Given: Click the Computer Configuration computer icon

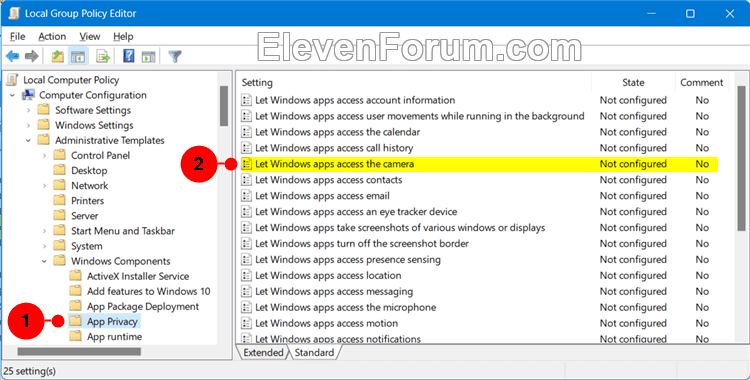Looking at the screenshot, I should (x=29, y=95).
